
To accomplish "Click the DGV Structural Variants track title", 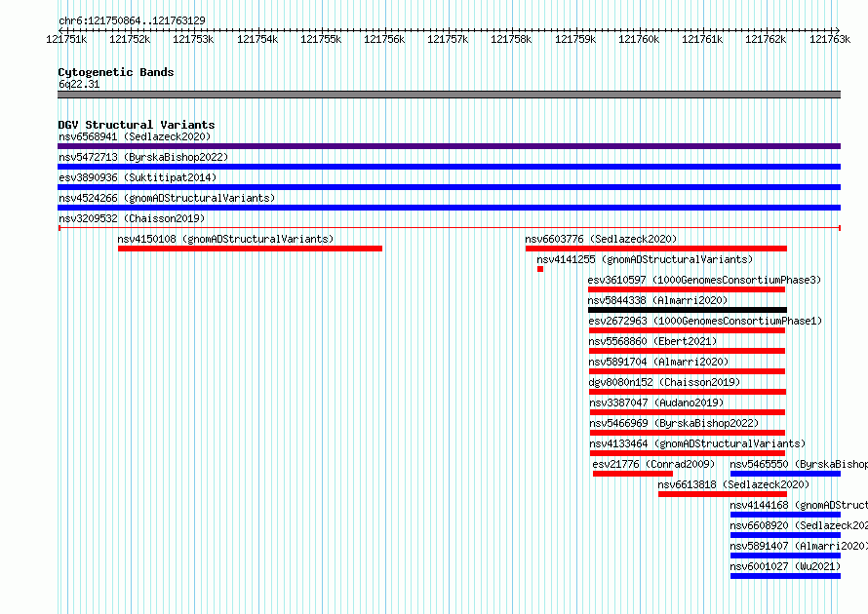I will (137, 125).
